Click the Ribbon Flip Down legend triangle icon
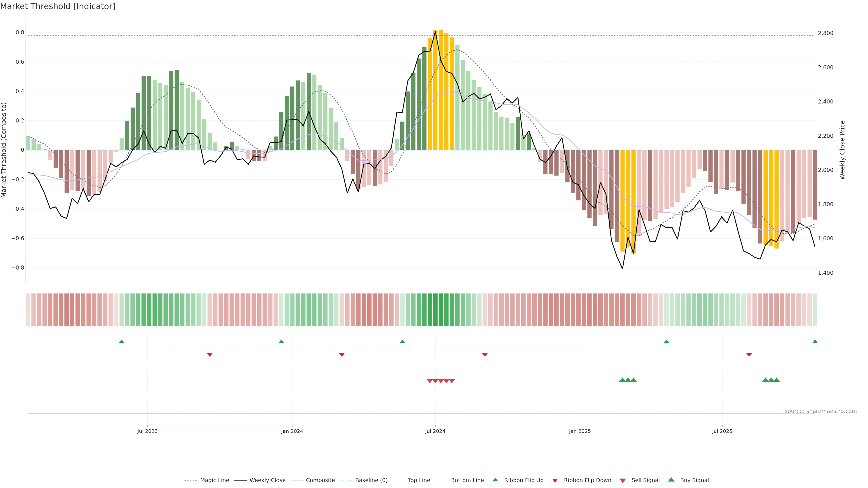Viewport: 868px width, 488px height. pyautogui.click(x=555, y=481)
